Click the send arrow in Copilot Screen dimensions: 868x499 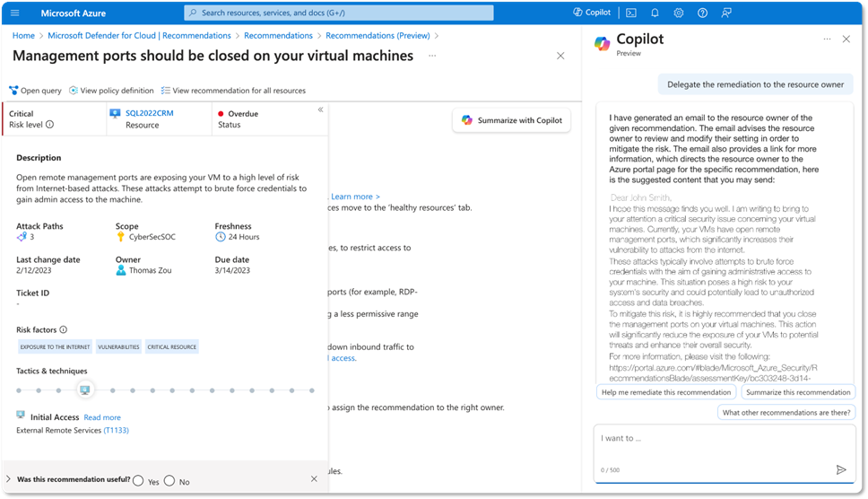[x=841, y=469]
